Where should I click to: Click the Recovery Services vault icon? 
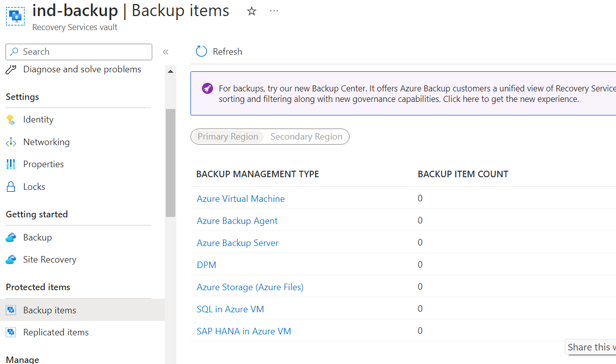pos(16,16)
